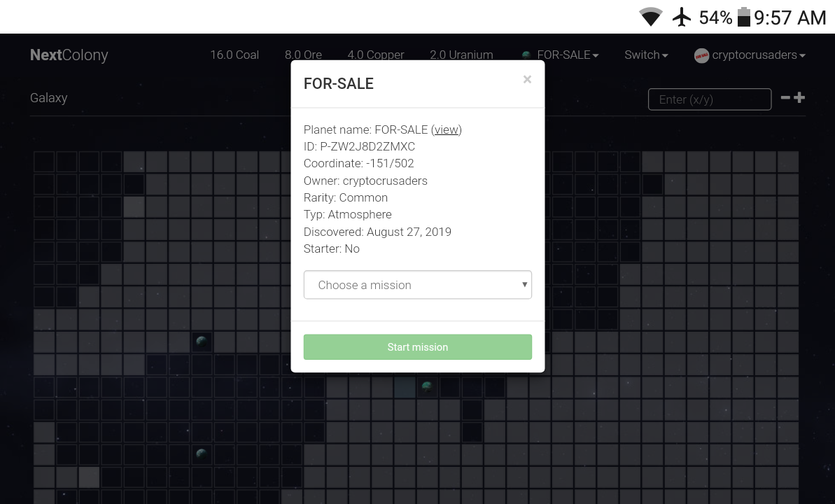
Task: Select the planet in the highlighted galaxy cell
Action: (427, 386)
